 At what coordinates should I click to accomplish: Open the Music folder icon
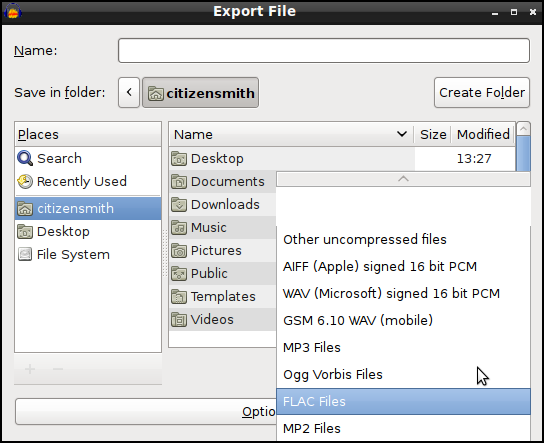[179, 228]
